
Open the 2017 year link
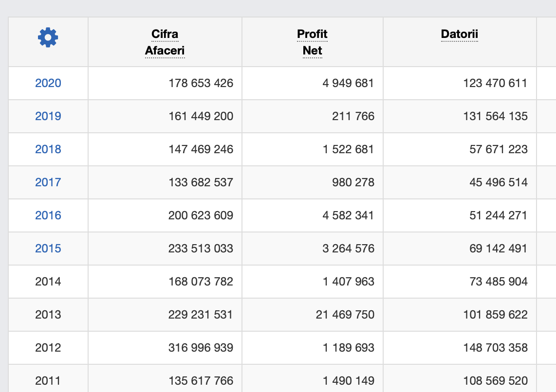coord(48,182)
